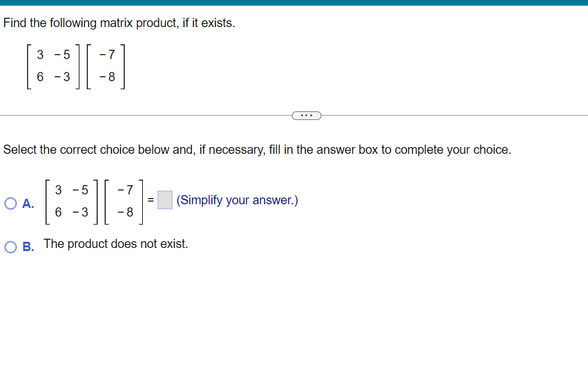Click the teal header bar at the top

[x=294, y=2]
